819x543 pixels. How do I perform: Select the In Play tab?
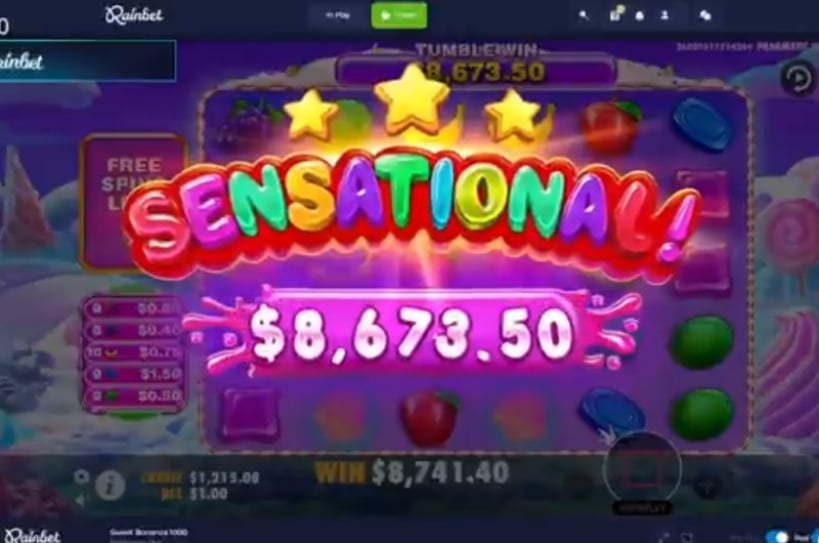click(x=338, y=15)
